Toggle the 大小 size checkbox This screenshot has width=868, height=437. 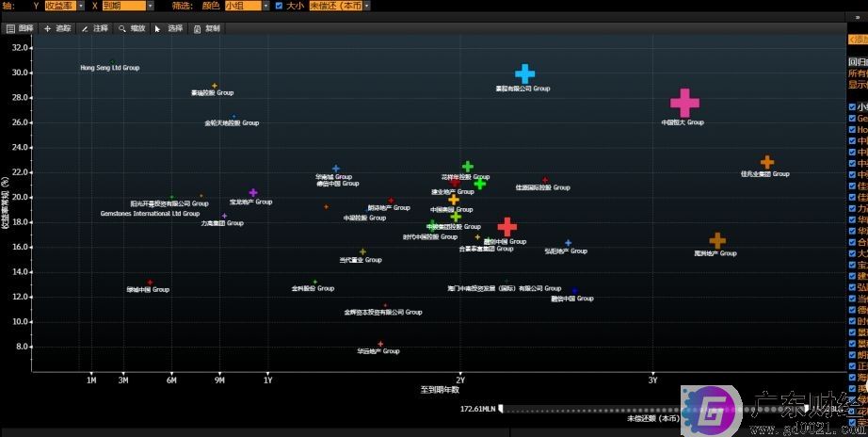279,6
